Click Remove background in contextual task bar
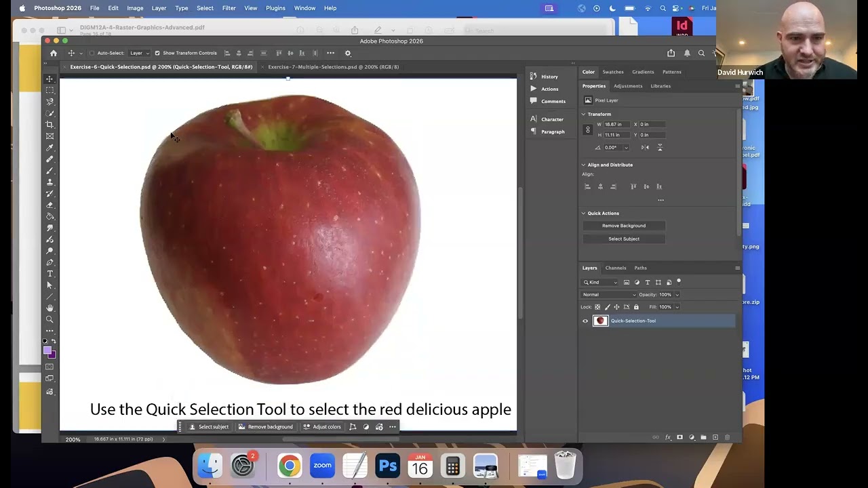 [266, 427]
